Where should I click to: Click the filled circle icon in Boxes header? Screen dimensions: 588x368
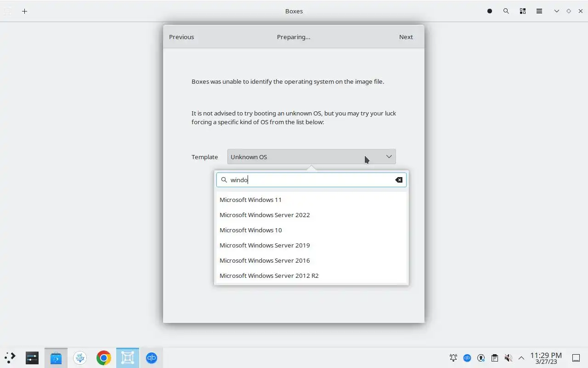pyautogui.click(x=490, y=11)
